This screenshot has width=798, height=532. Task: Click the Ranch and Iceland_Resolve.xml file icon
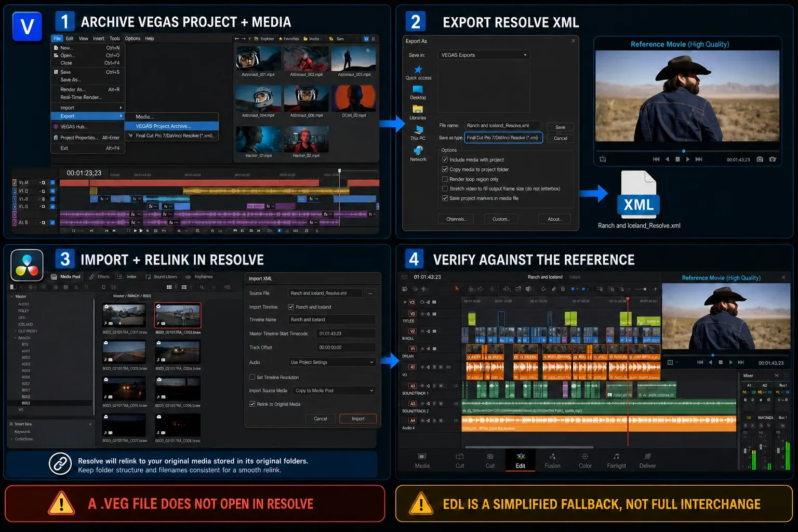(x=639, y=194)
